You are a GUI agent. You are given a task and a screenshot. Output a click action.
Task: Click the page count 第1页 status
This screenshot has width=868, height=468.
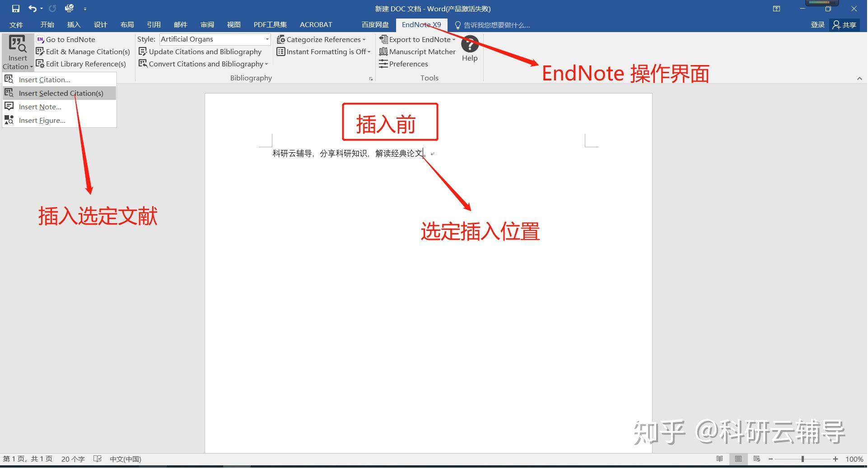[x=28, y=459]
